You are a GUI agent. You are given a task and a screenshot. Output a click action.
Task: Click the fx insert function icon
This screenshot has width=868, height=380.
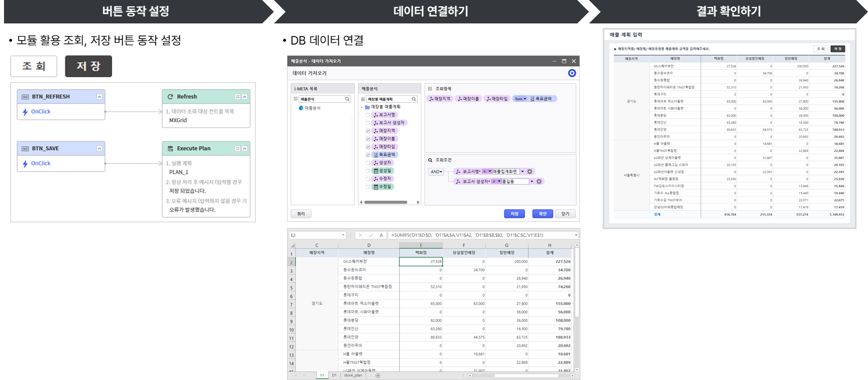point(381,235)
